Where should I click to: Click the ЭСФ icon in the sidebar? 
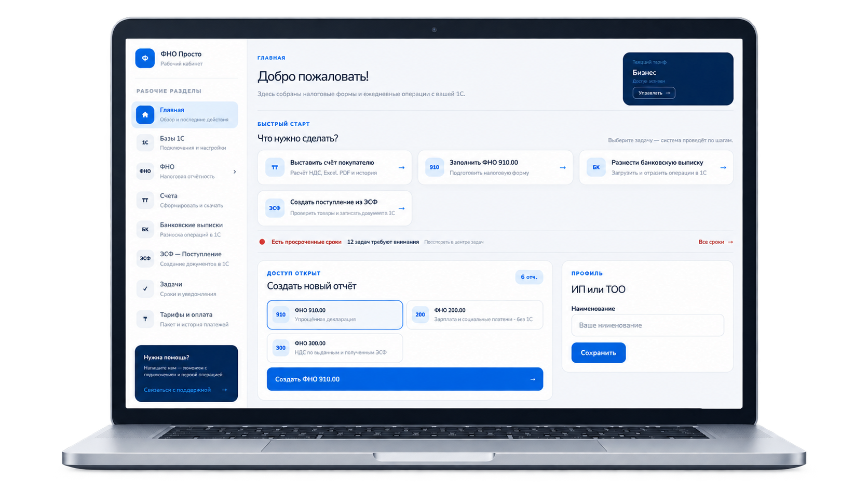(145, 258)
